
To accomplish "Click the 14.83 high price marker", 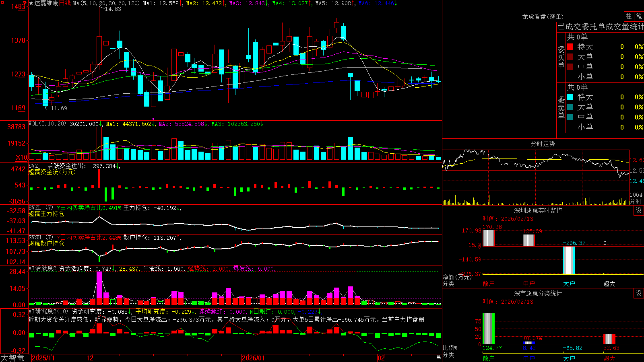I will [x=113, y=9].
